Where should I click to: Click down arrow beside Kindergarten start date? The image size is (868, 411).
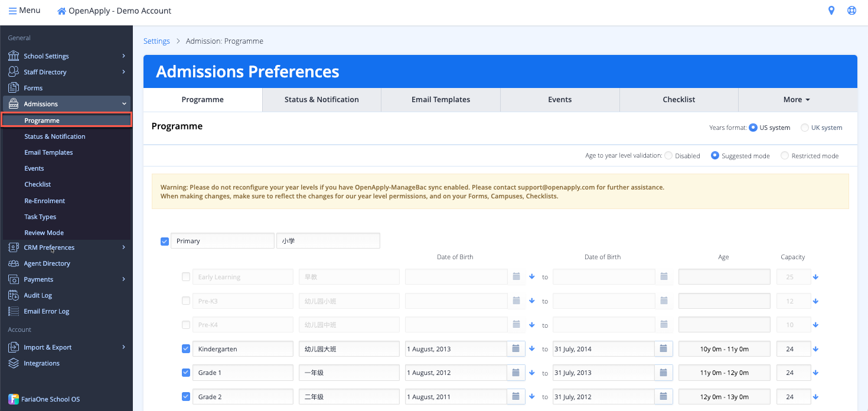[x=531, y=349]
